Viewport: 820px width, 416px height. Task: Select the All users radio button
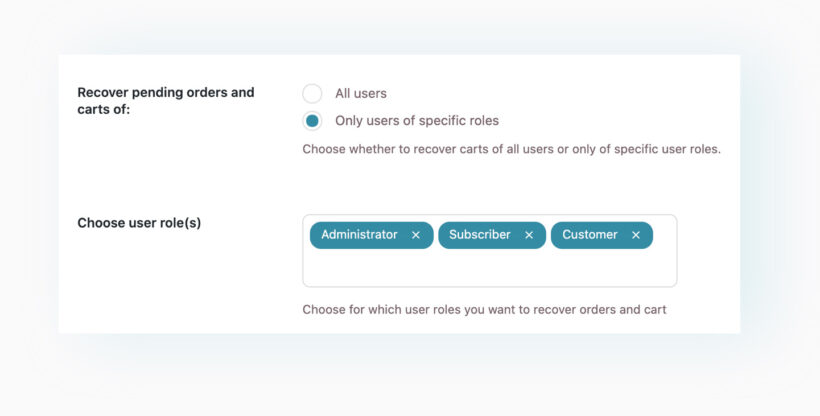pyautogui.click(x=312, y=94)
